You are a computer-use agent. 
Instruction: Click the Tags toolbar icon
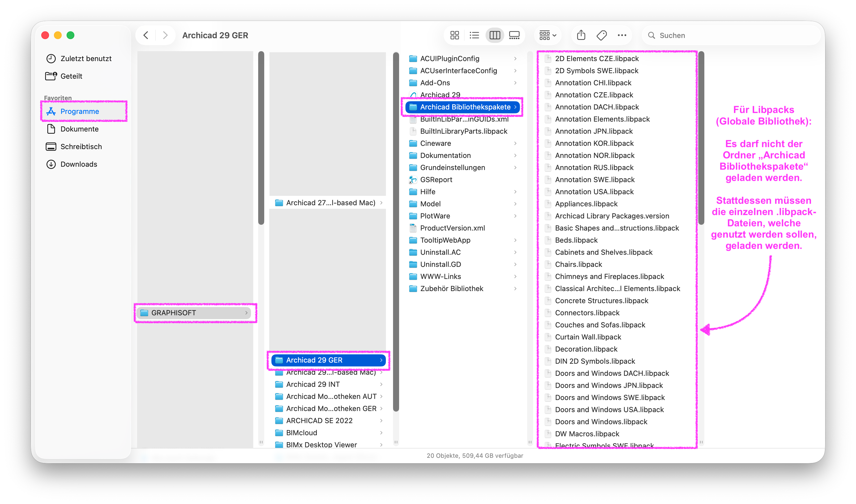tap(602, 35)
